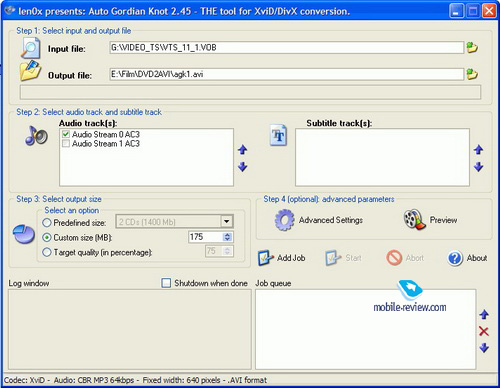
Task: Move job down in Job queue
Action: (484, 348)
